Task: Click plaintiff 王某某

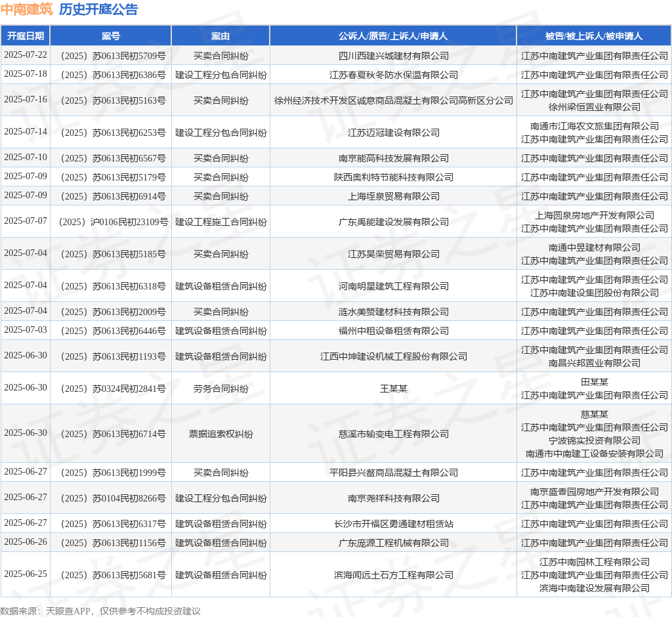Action: (394, 389)
